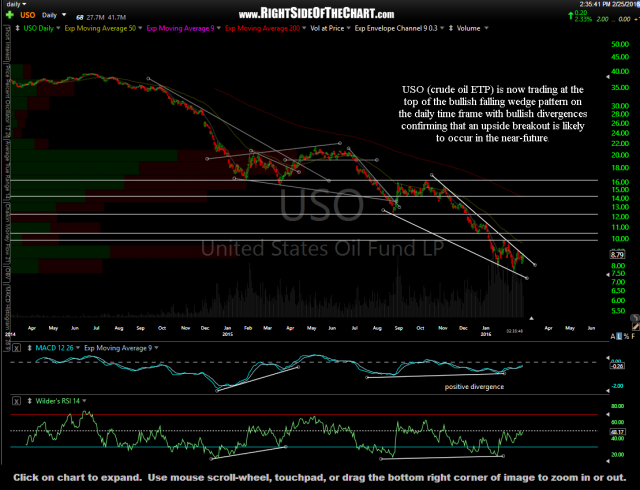This screenshot has width=640, height=490.
Task: Click the 'F' scale option button
Action: (633, 336)
